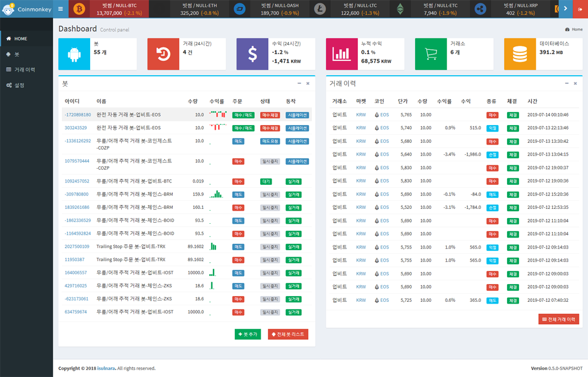The width and height of the screenshot is (588, 377).
Task: Click the bar chart cumulative profit icon
Action: click(342, 54)
